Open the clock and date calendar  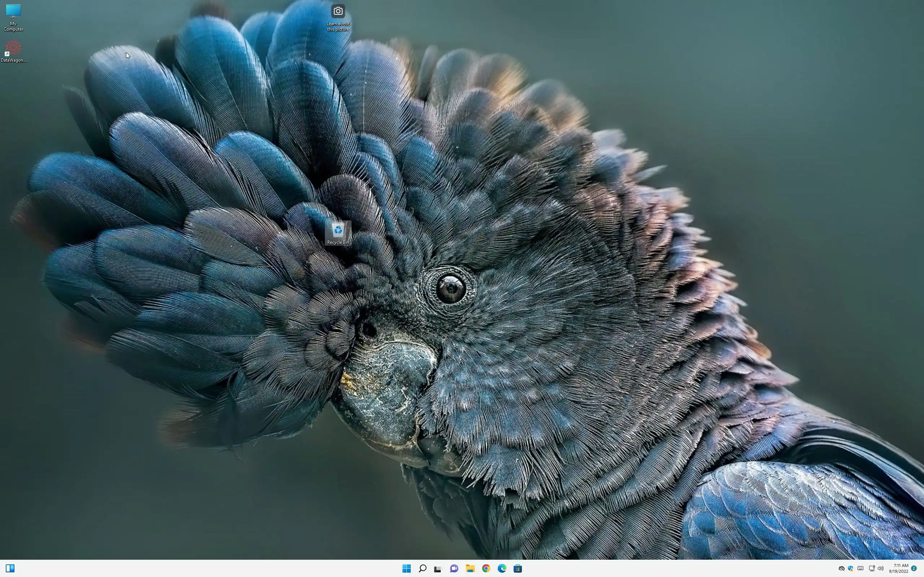click(898, 568)
